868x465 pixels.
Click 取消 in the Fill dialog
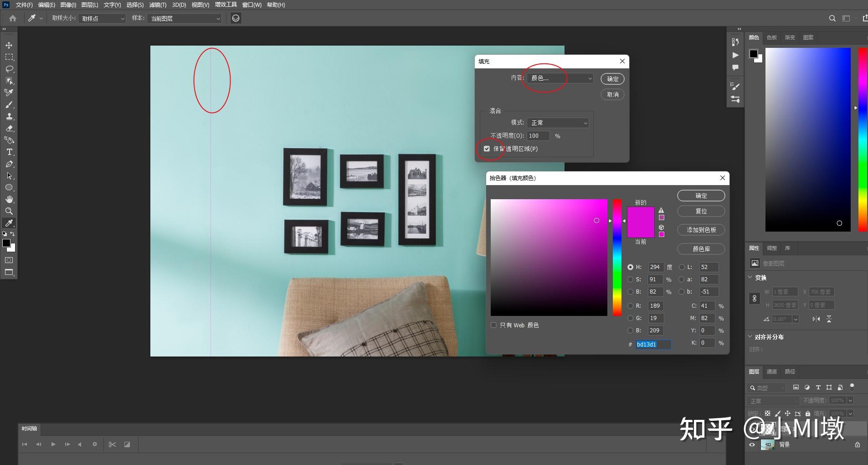[x=613, y=94]
